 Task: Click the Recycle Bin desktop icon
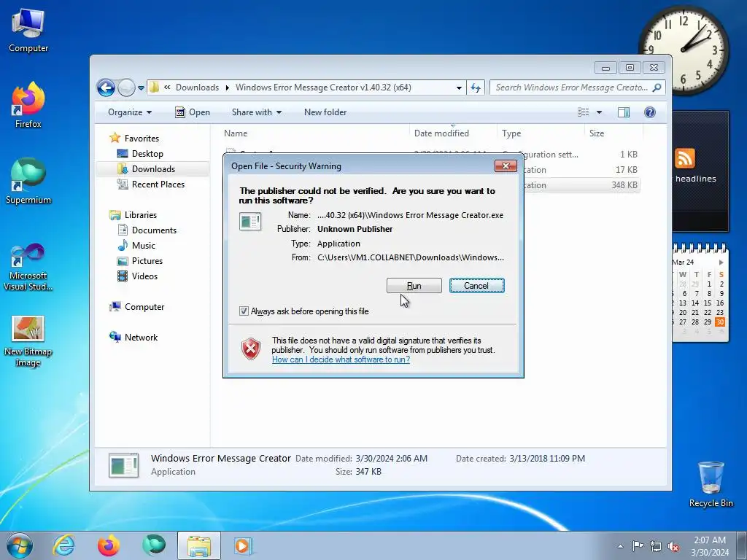coord(711,484)
